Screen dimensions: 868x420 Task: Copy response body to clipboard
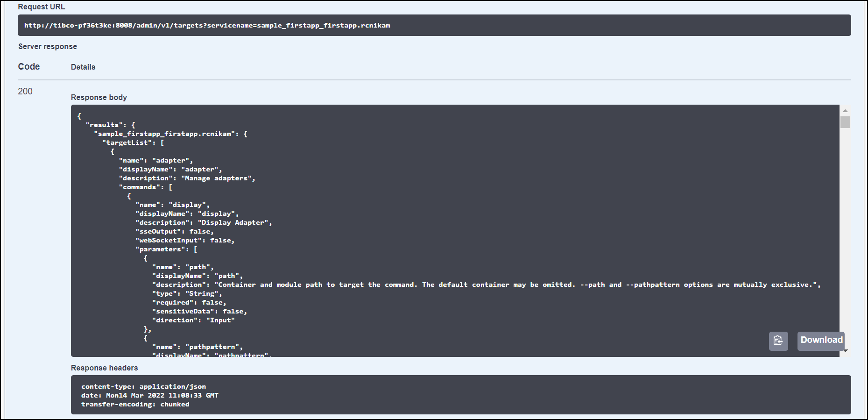778,341
